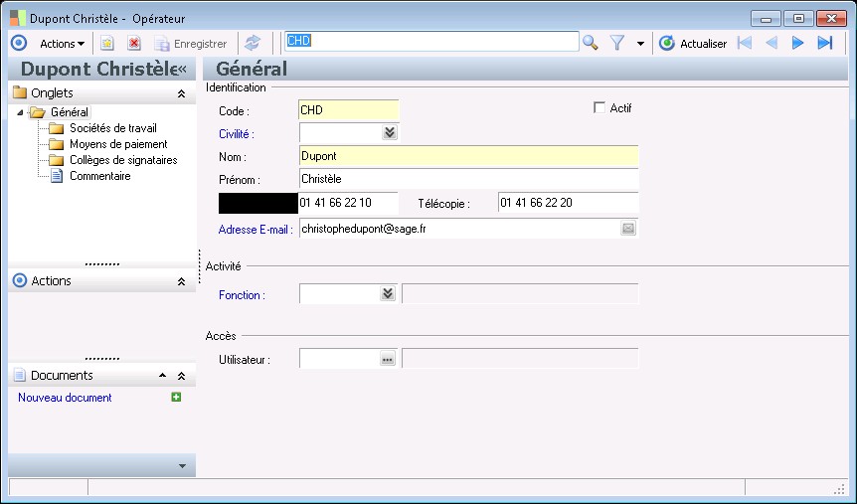The height and width of the screenshot is (504, 857).
Task: Click Actualiser to refresh
Action: [x=693, y=44]
